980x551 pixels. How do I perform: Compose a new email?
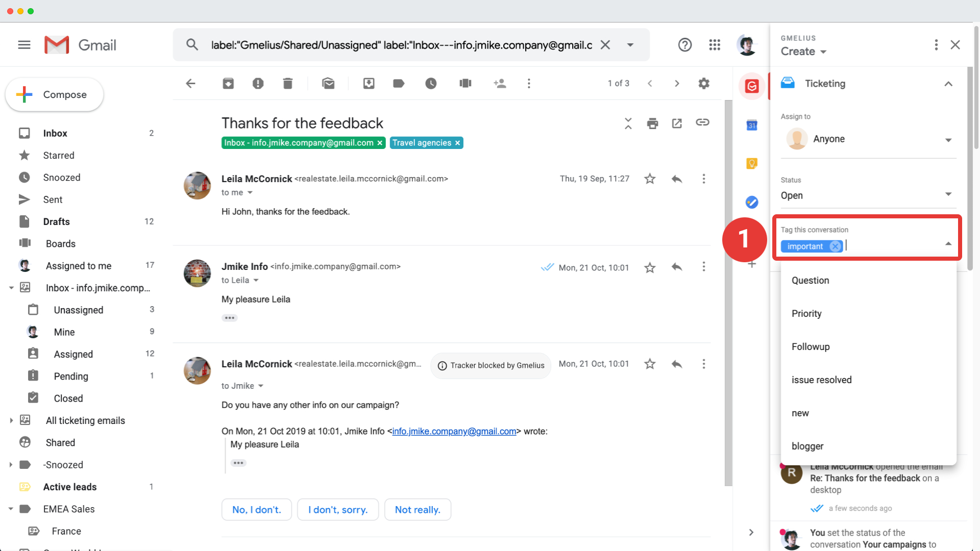click(x=54, y=94)
